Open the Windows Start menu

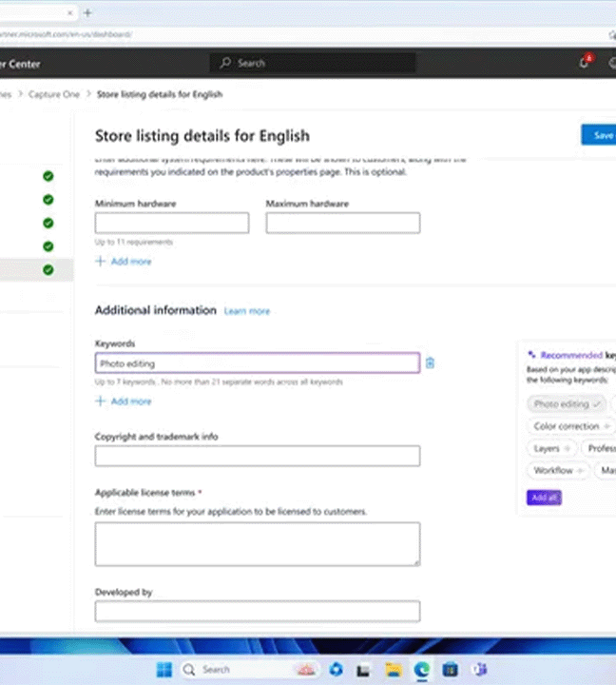(164, 669)
